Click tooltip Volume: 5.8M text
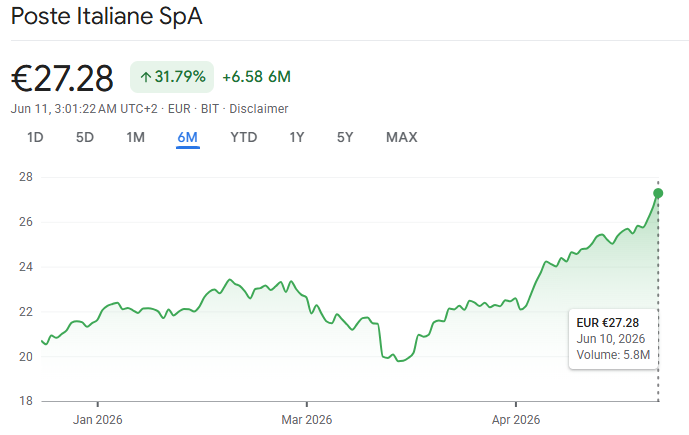The height and width of the screenshot is (435, 689). (x=613, y=355)
